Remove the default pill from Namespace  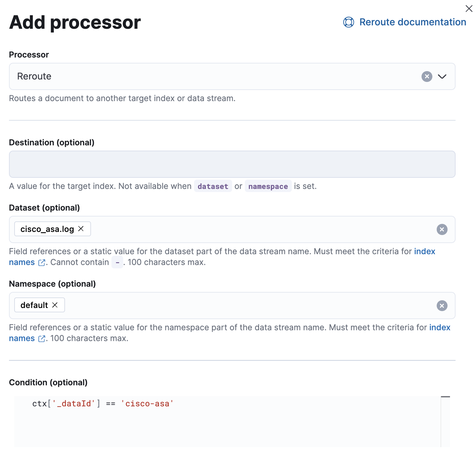pyautogui.click(x=55, y=305)
